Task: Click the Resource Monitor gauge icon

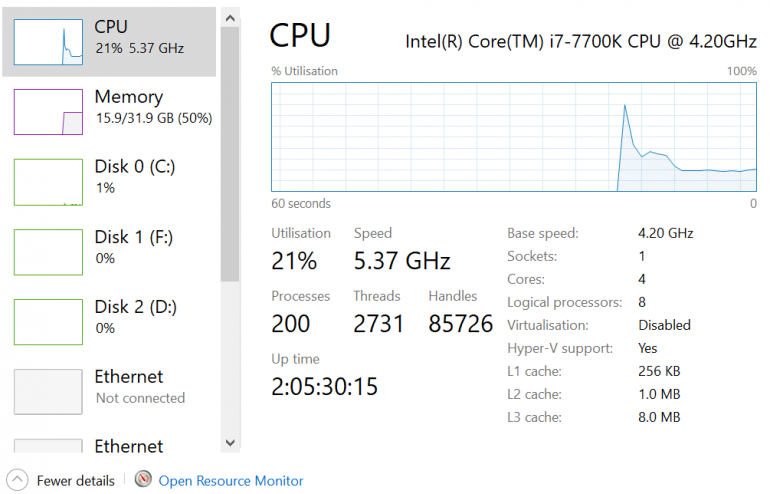Action: coord(143,480)
